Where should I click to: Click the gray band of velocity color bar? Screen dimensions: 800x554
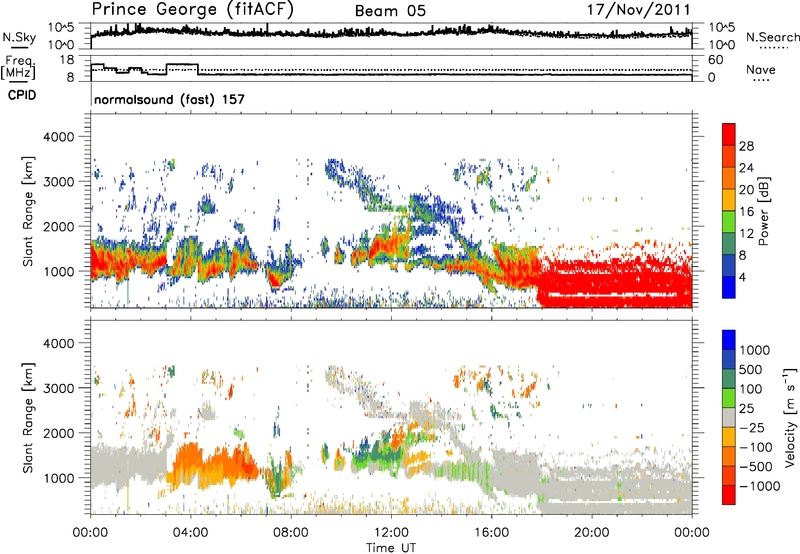[729, 417]
